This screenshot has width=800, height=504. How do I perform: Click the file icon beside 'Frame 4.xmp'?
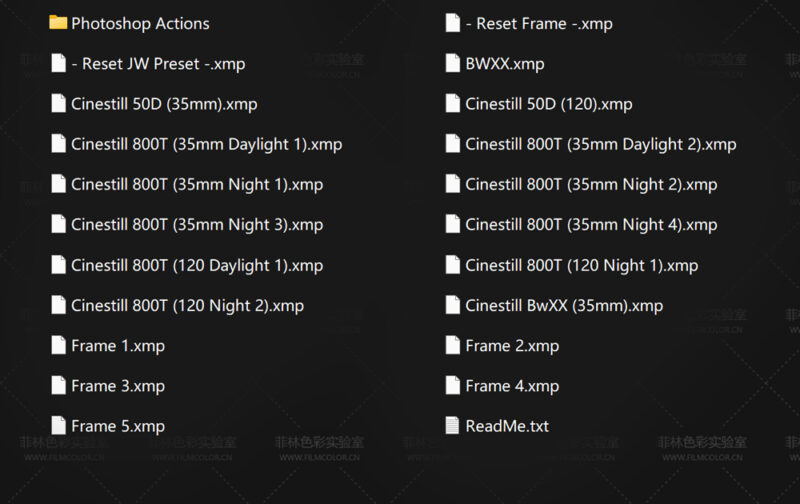coord(453,386)
